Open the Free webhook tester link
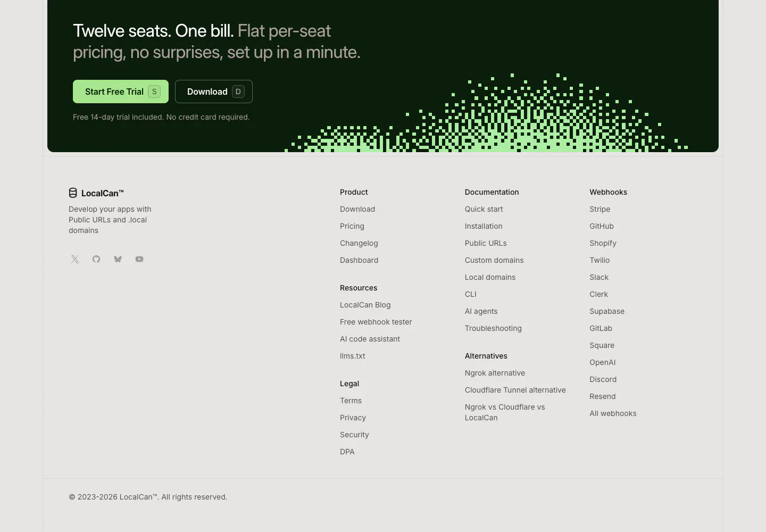 (376, 322)
